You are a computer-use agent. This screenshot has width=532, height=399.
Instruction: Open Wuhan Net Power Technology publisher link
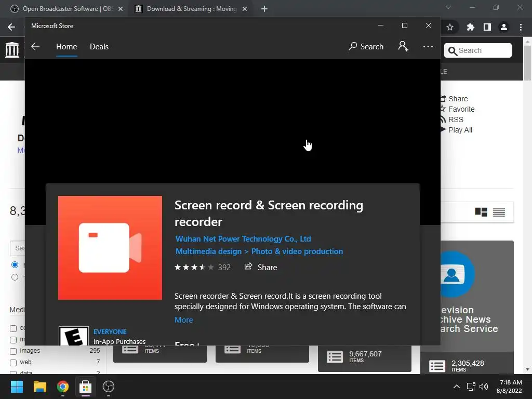(x=243, y=239)
